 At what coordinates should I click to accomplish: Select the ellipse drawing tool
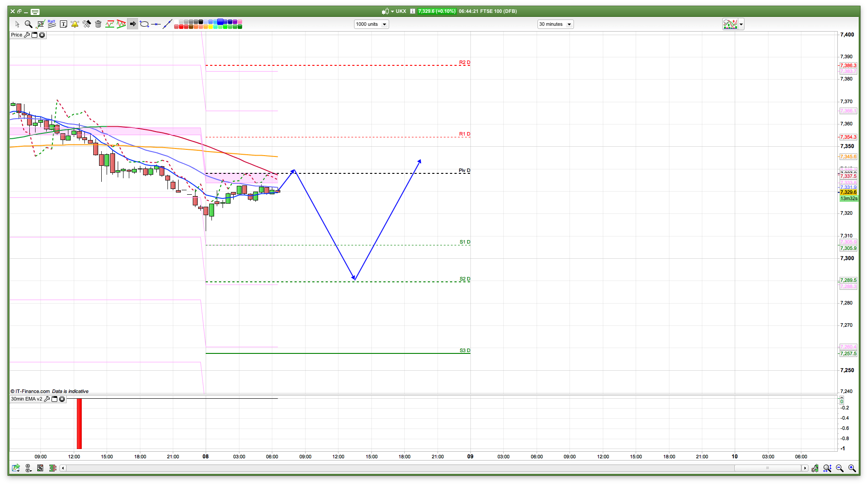[144, 24]
